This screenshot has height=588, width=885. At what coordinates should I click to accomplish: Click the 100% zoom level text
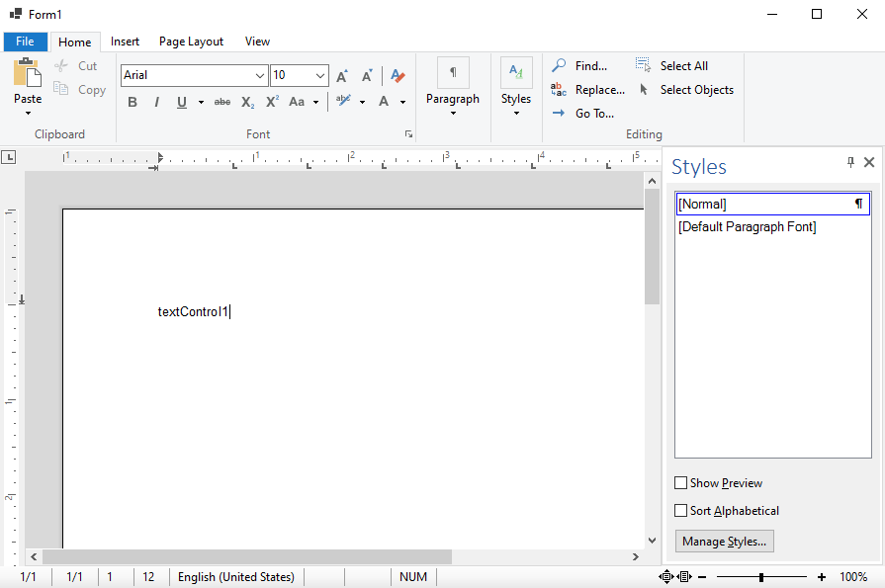pyautogui.click(x=853, y=577)
